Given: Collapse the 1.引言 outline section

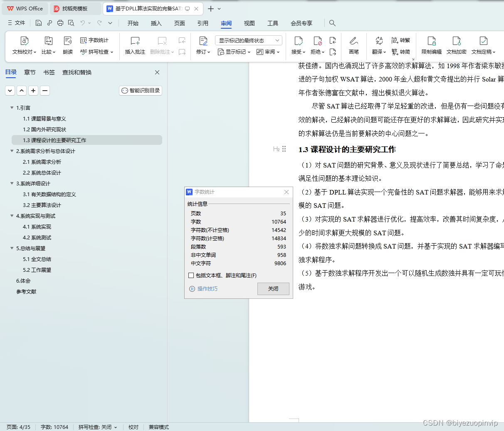Looking at the screenshot, I should (12, 107).
